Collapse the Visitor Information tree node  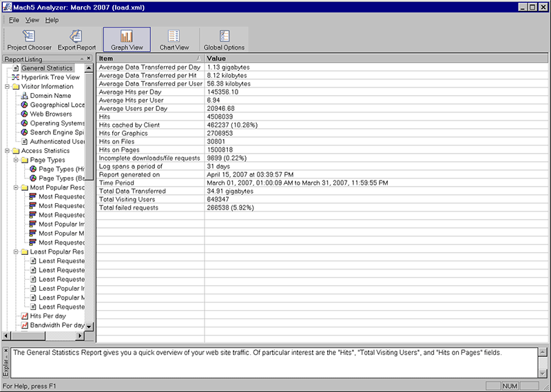(x=7, y=87)
